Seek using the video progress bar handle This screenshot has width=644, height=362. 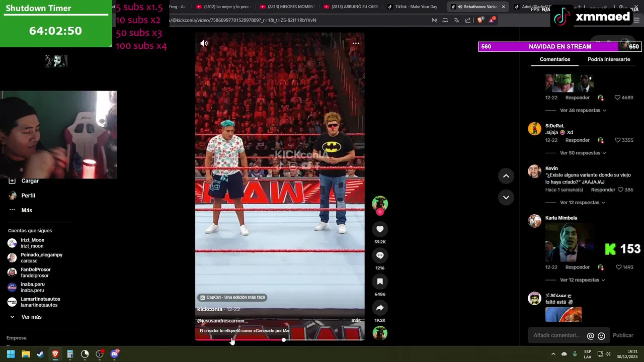pyautogui.click(x=284, y=340)
